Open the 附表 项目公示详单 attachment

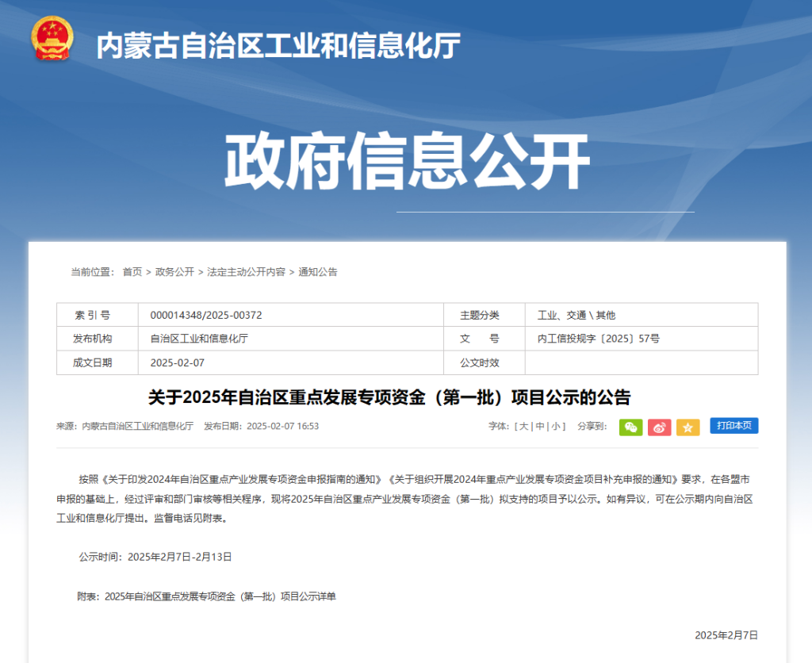[x=220, y=596]
